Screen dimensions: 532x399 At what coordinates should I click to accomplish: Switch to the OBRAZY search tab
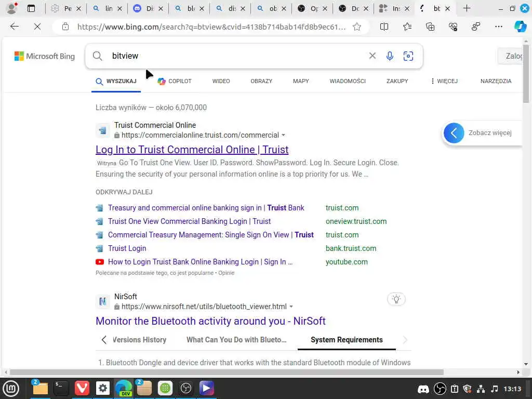pos(261,81)
